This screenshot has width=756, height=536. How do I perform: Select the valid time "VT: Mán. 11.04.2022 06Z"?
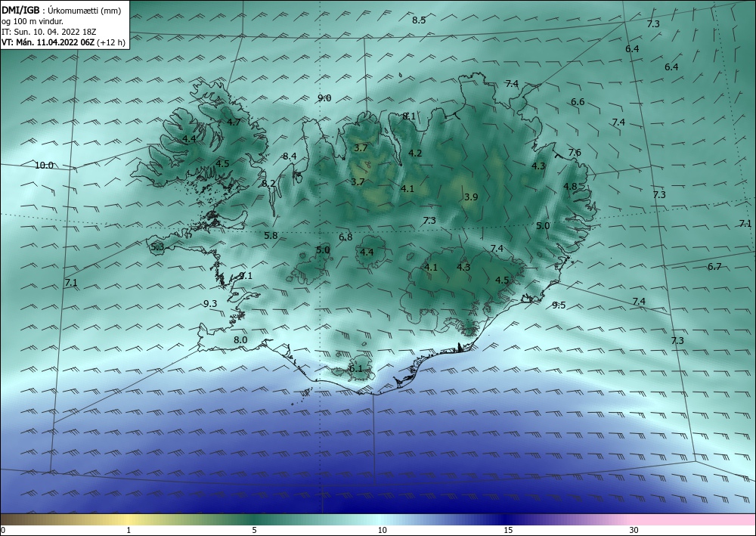48,42
